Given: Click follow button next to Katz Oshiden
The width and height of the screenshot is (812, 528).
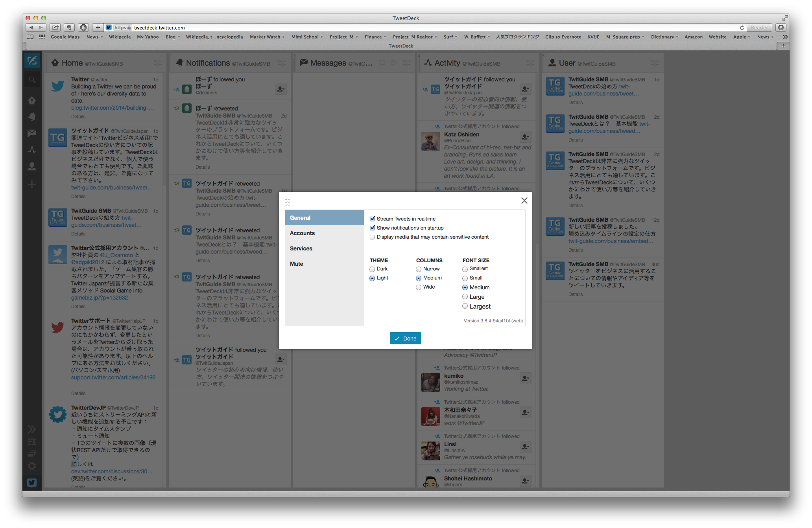Looking at the screenshot, I should 525,137.
